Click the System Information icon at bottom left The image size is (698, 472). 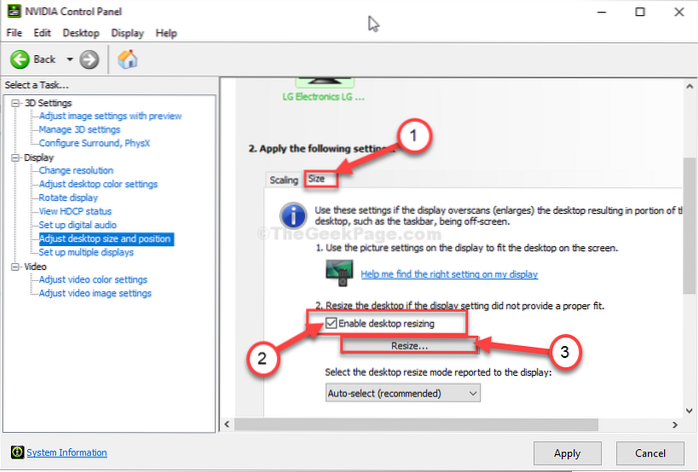pyautogui.click(x=15, y=452)
